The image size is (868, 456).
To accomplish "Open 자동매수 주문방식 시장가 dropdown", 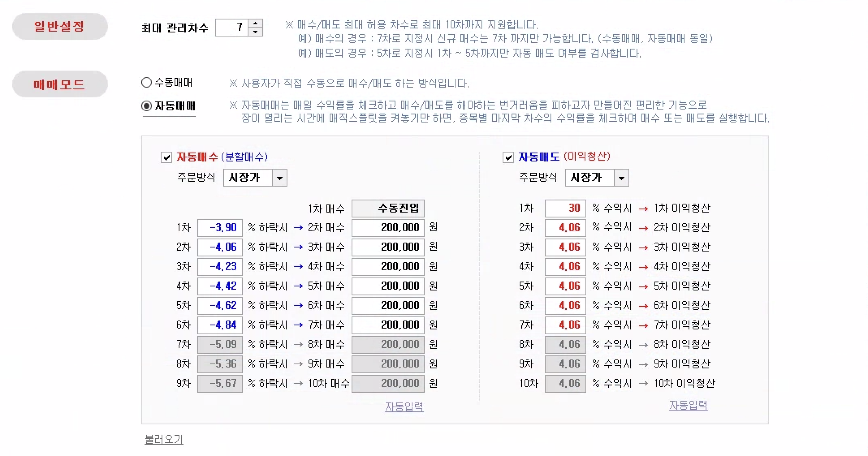I will 279,178.
